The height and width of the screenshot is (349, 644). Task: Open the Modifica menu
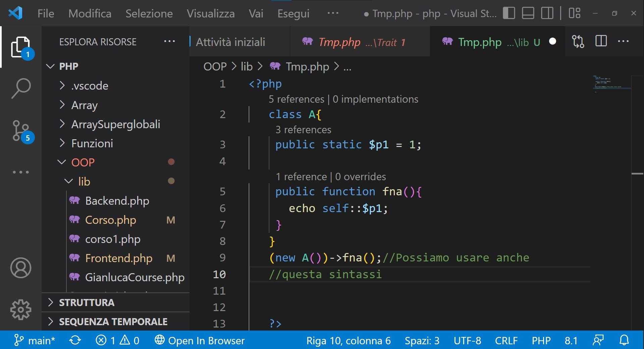pos(90,13)
